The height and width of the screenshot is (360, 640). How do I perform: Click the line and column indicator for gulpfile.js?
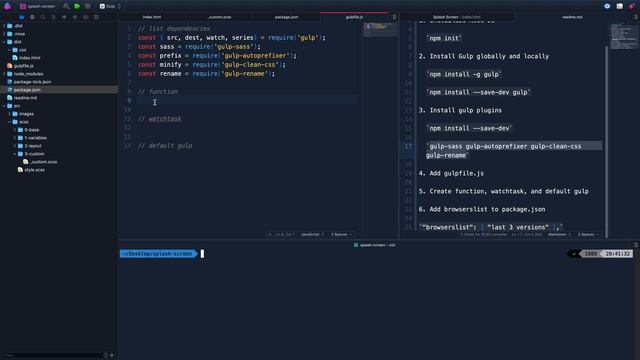[285, 234]
